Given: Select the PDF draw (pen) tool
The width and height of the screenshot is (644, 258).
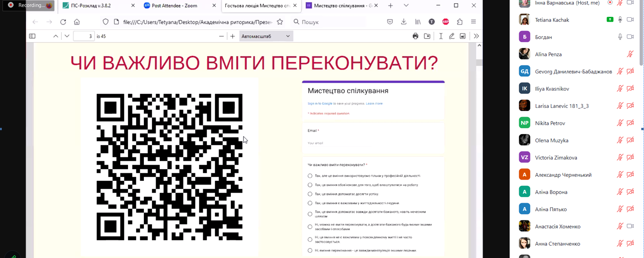Looking at the screenshot, I should [451, 36].
